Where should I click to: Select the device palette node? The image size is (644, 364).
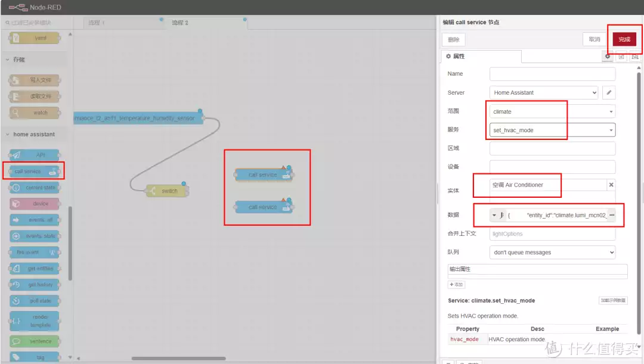tap(35, 204)
